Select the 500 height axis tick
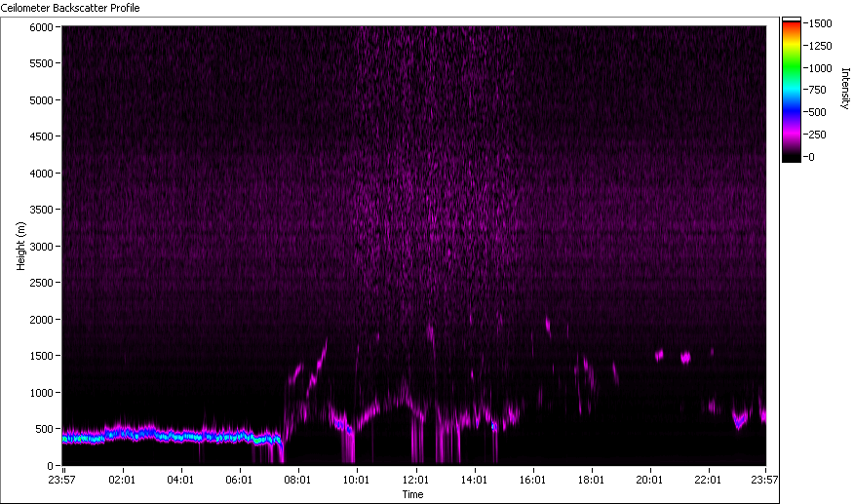 (x=44, y=429)
